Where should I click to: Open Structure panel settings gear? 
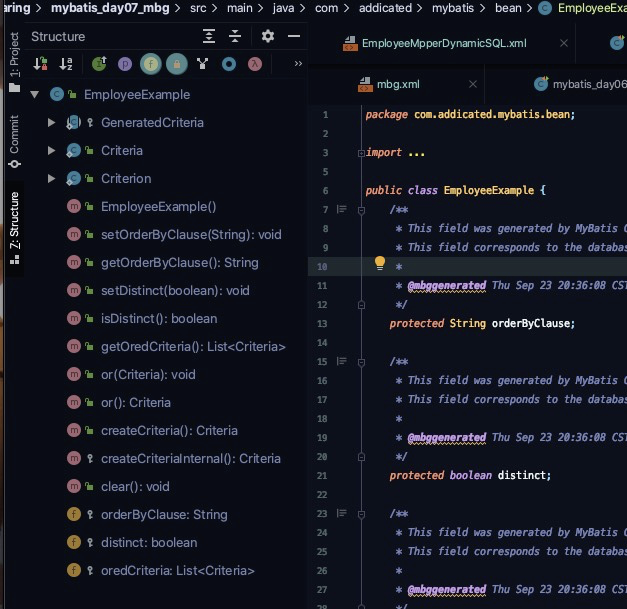click(x=268, y=36)
